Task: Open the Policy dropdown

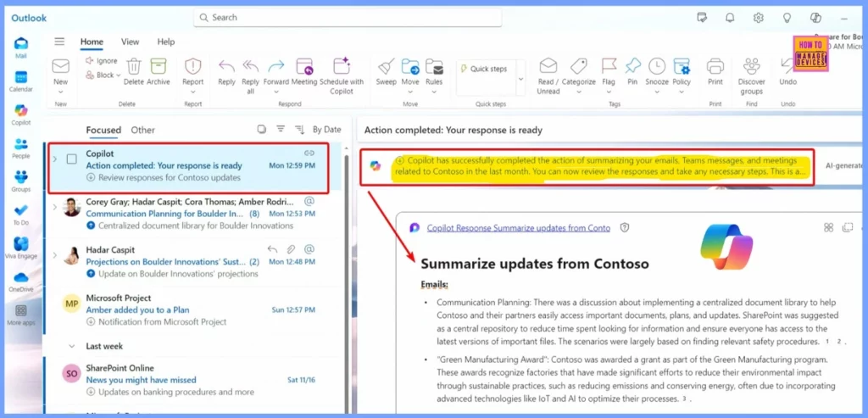Action: pos(682,92)
